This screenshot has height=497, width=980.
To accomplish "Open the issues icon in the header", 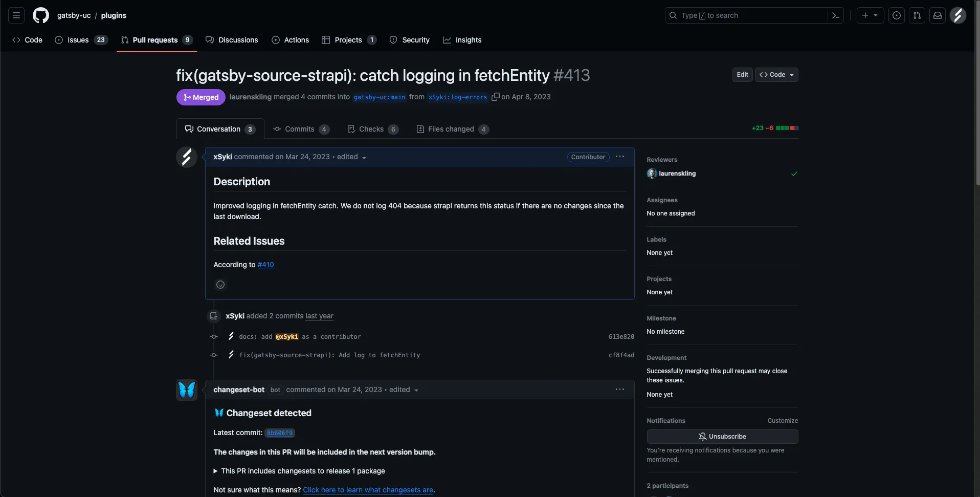I will [x=897, y=15].
